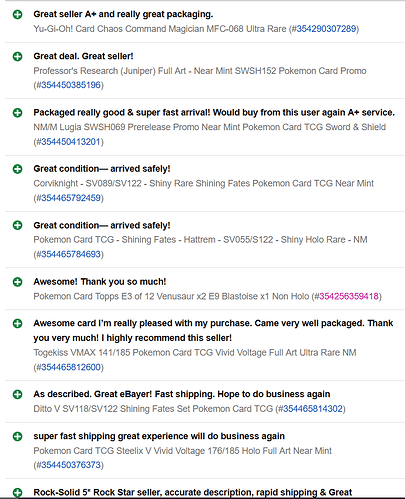Click green plus icon next to 'Awesome! Thank you so much!'

click(x=17, y=282)
